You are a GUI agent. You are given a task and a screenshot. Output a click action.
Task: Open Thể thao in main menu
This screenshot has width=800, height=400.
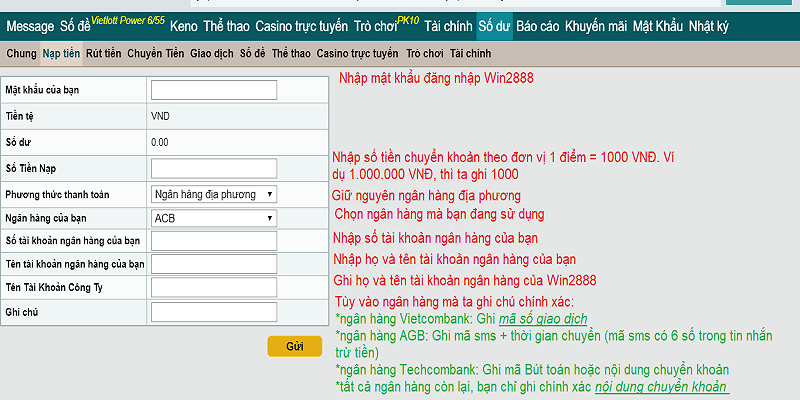point(227,27)
